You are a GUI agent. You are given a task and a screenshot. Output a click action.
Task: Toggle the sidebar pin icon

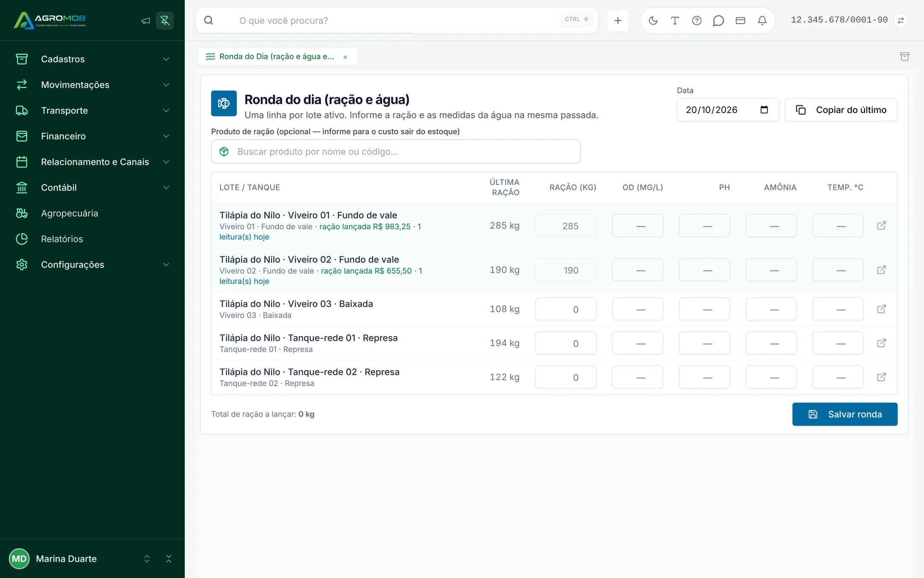[165, 20]
